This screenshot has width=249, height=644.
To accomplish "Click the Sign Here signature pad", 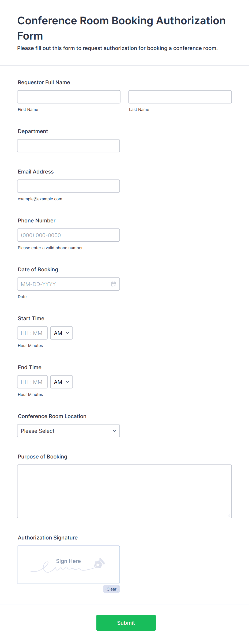I will click(68, 565).
